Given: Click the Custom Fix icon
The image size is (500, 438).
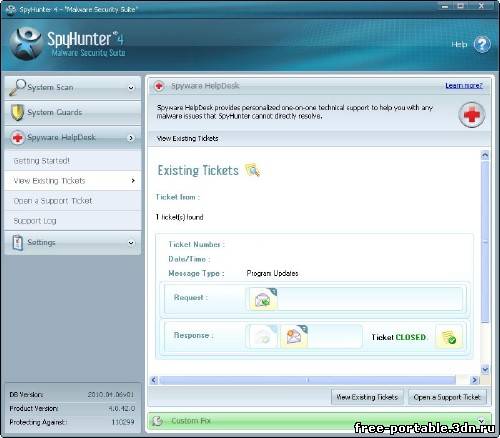Looking at the screenshot, I should (157, 421).
